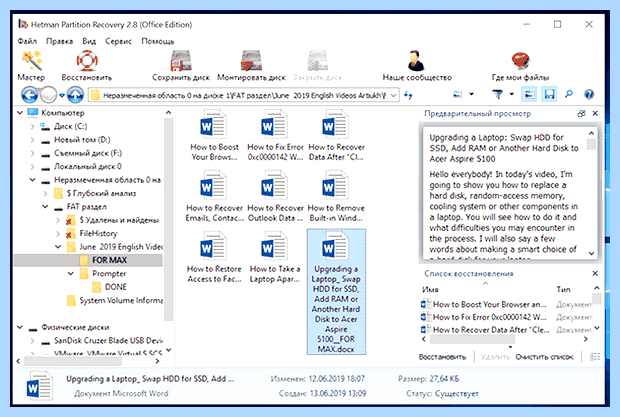The image size is (620, 417).
Task: Click the address path field
Action: pos(244,95)
